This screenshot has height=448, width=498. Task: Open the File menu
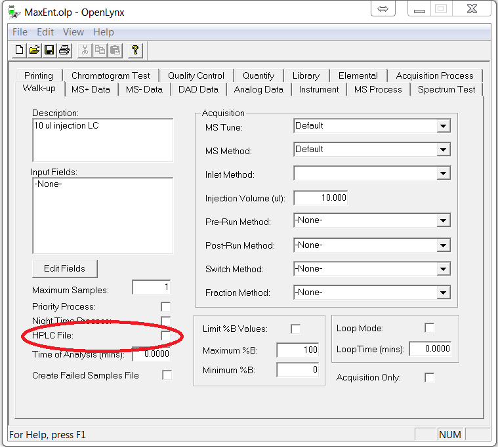click(20, 32)
